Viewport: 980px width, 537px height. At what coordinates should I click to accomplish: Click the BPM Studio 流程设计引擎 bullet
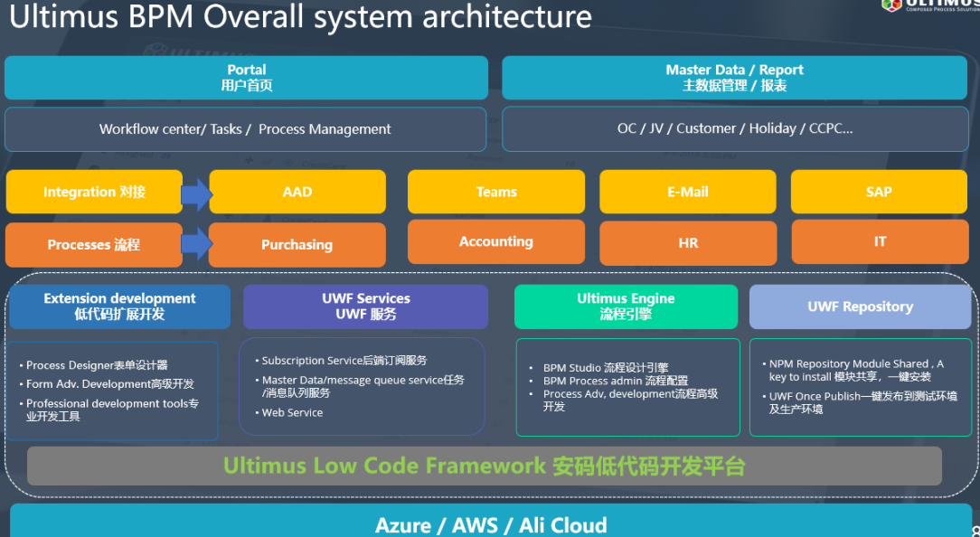point(598,368)
